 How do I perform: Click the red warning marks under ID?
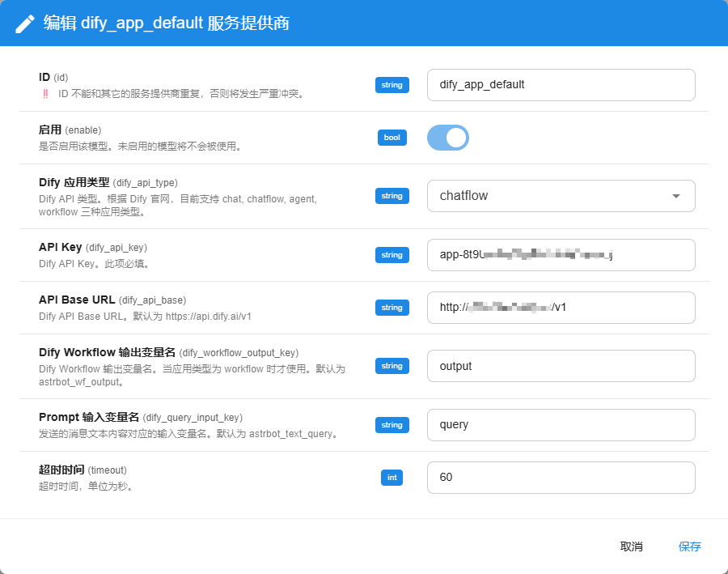click(45, 94)
